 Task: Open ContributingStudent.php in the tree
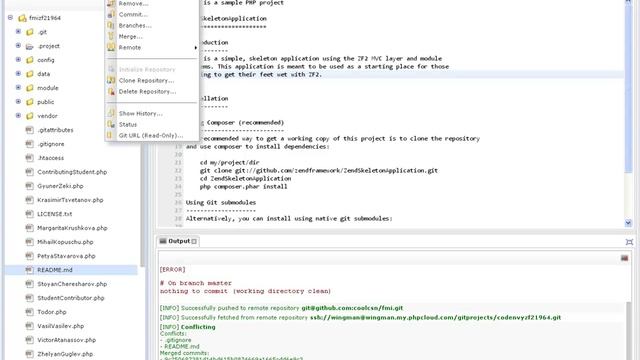(72, 172)
